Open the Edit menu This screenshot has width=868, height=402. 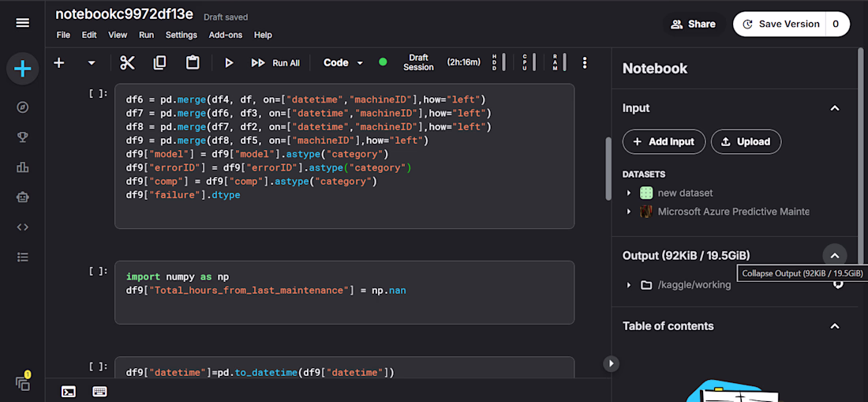tap(89, 35)
